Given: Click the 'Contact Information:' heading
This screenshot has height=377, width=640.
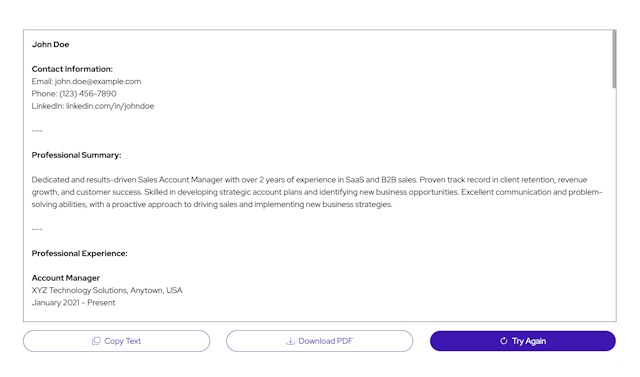Looking at the screenshot, I should (72, 69).
